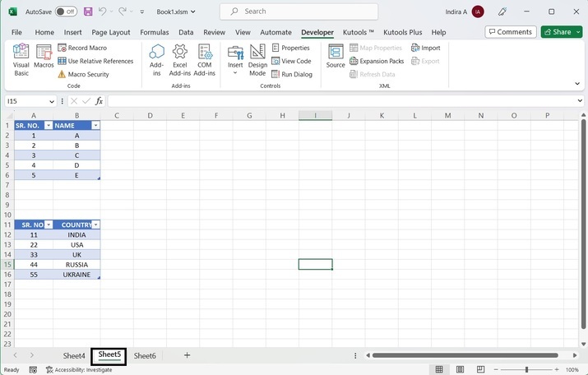The image size is (588, 375).
Task: Click the XML Import button
Action: [426, 48]
